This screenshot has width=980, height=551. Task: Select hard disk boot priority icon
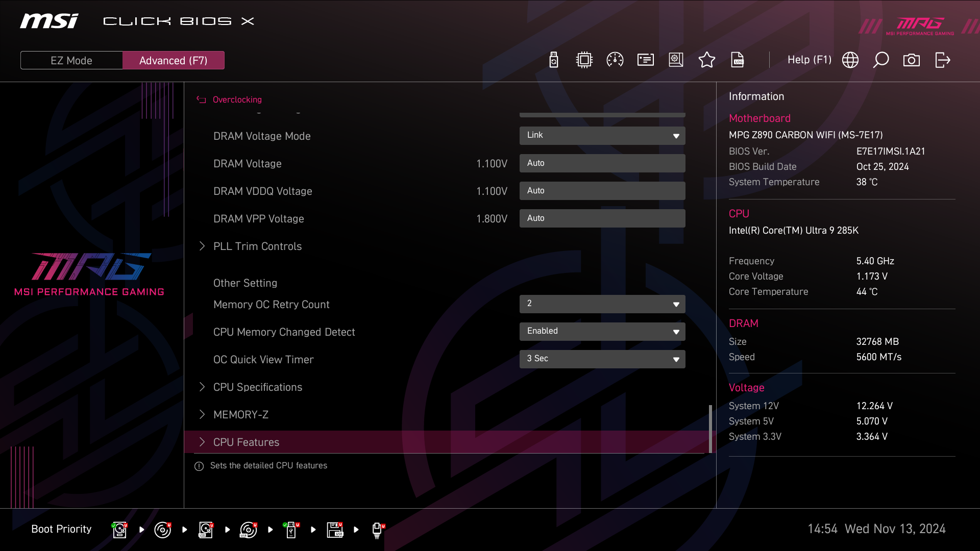pyautogui.click(x=119, y=530)
